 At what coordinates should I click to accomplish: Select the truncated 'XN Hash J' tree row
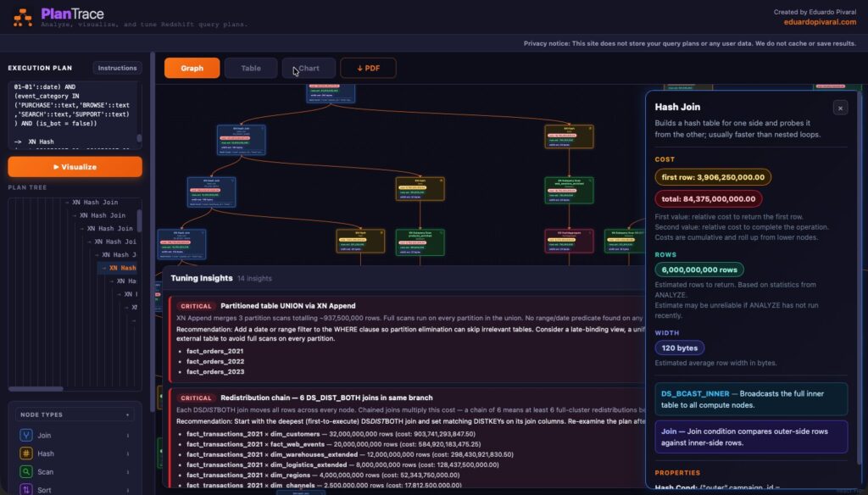pos(118,254)
